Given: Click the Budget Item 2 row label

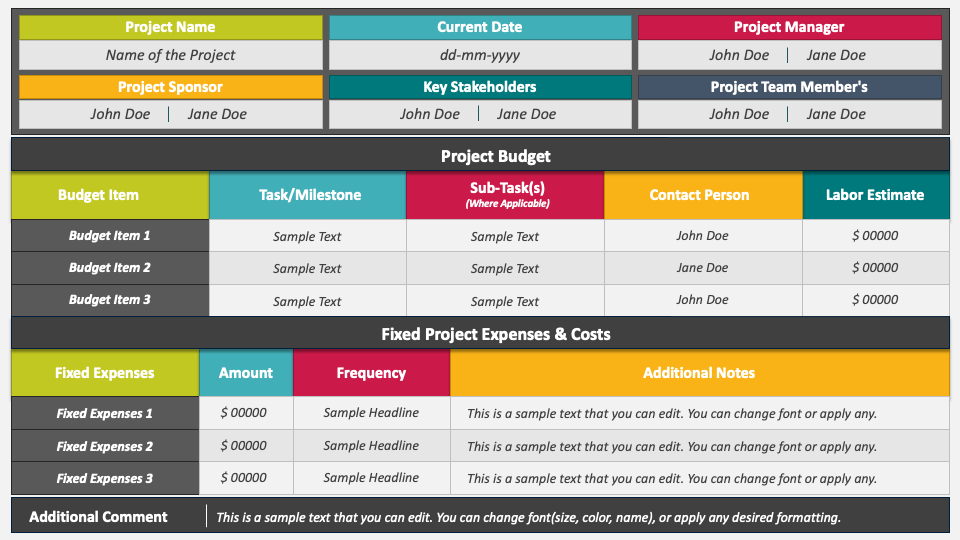Looking at the screenshot, I should click(110, 268).
